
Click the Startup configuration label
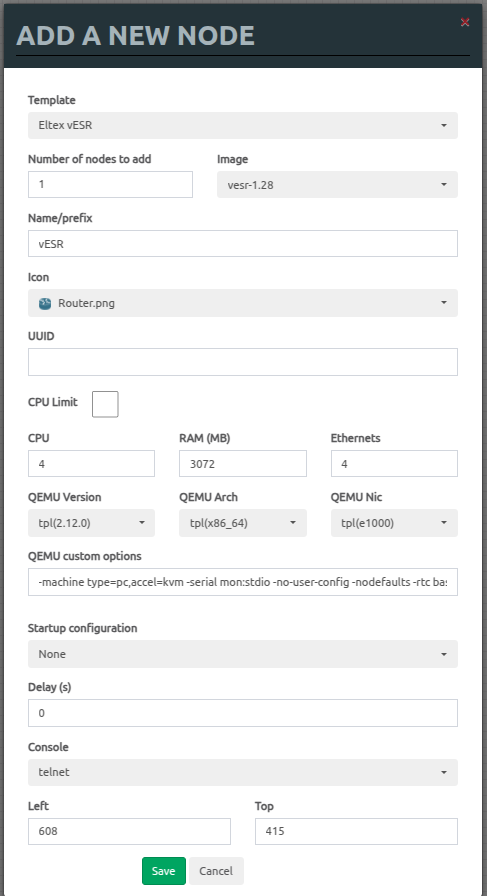click(x=82, y=628)
